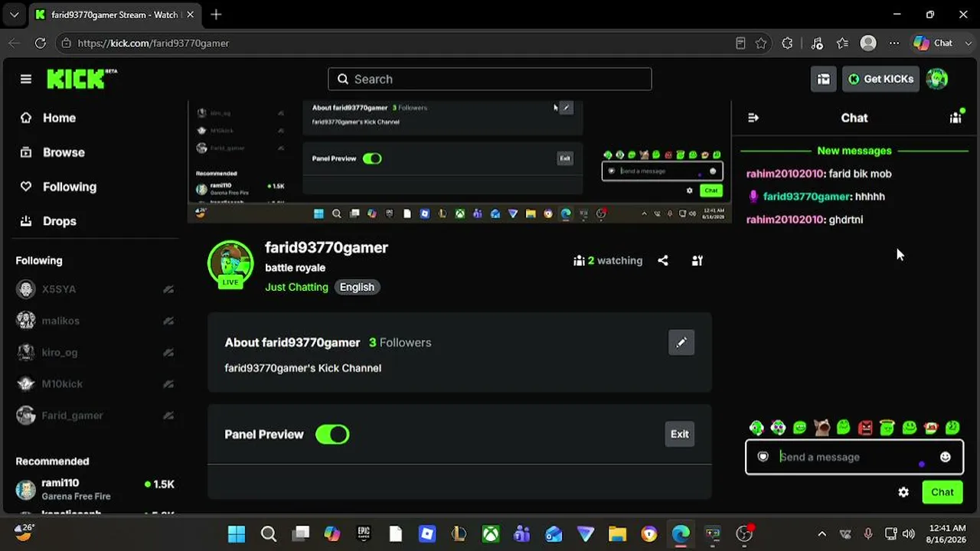Screen dimensions: 980x551
Task: Open the browser profile account icon
Action: pos(868,44)
